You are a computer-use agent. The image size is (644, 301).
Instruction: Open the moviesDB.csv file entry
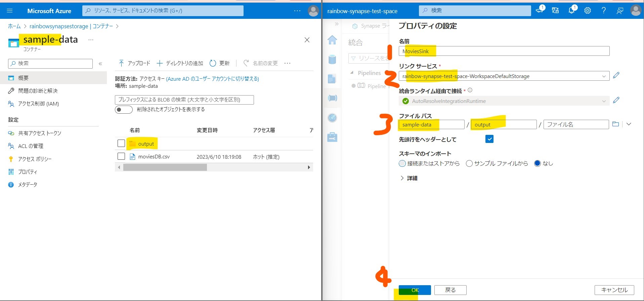click(x=154, y=157)
